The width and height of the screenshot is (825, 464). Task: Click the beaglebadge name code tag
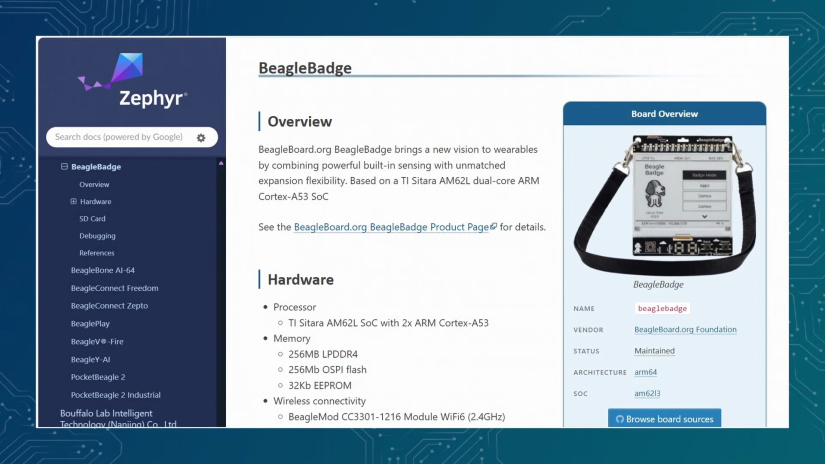click(662, 308)
